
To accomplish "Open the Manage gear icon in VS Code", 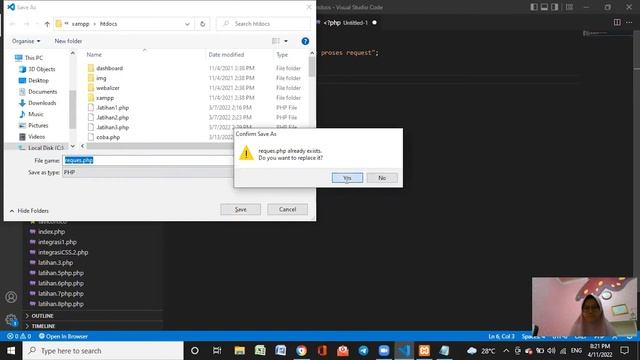I will pos(11,320).
